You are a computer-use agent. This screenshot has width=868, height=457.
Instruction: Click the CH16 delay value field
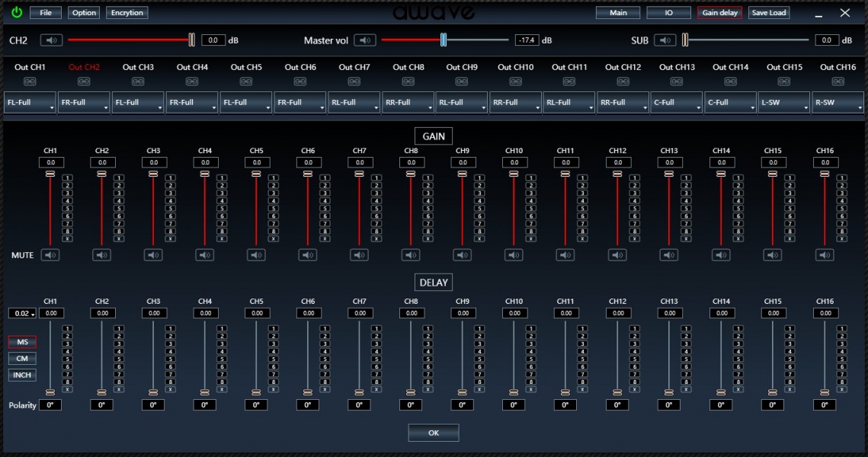[825, 313]
